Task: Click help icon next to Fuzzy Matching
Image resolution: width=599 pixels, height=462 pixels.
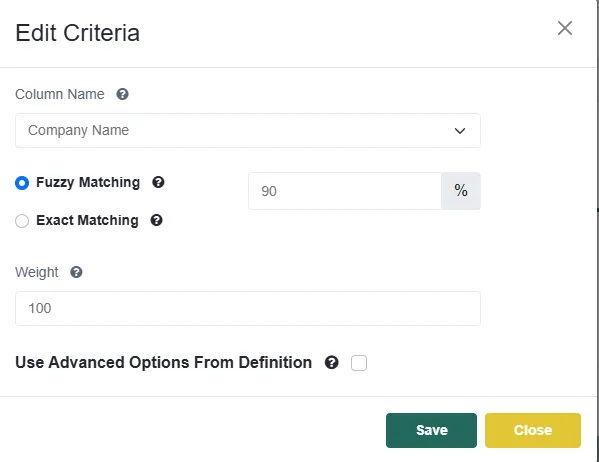Action: [158, 182]
